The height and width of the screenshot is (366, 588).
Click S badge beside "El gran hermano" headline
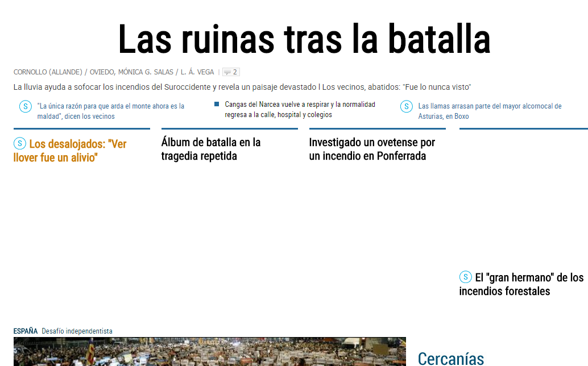click(465, 277)
